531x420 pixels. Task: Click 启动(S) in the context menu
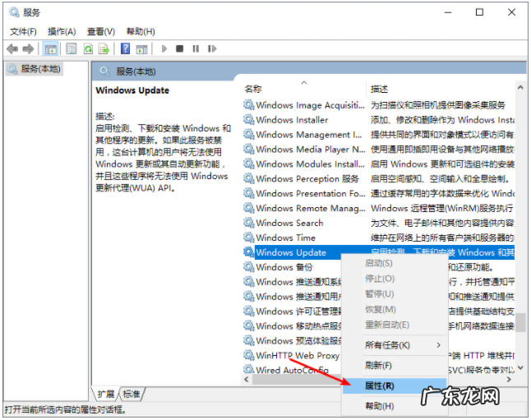395,263
